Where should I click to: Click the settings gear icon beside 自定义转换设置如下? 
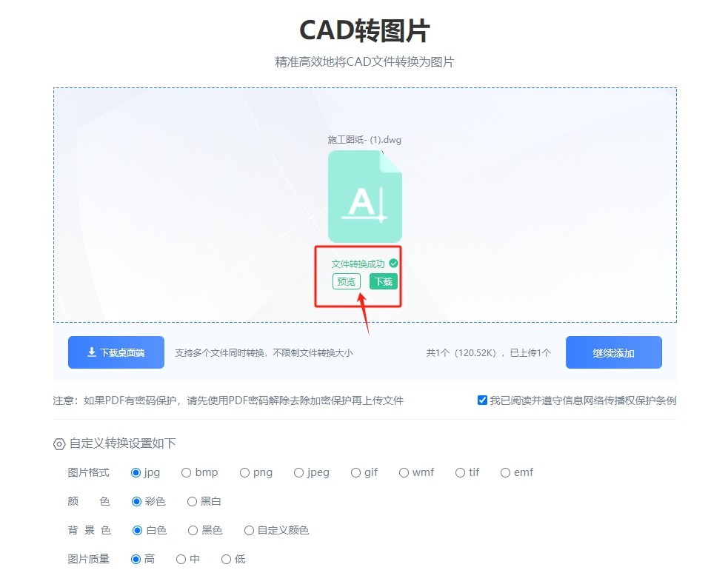pos(59,444)
